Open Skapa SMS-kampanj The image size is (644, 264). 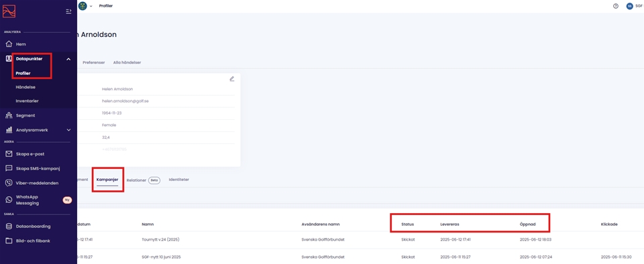38,168
